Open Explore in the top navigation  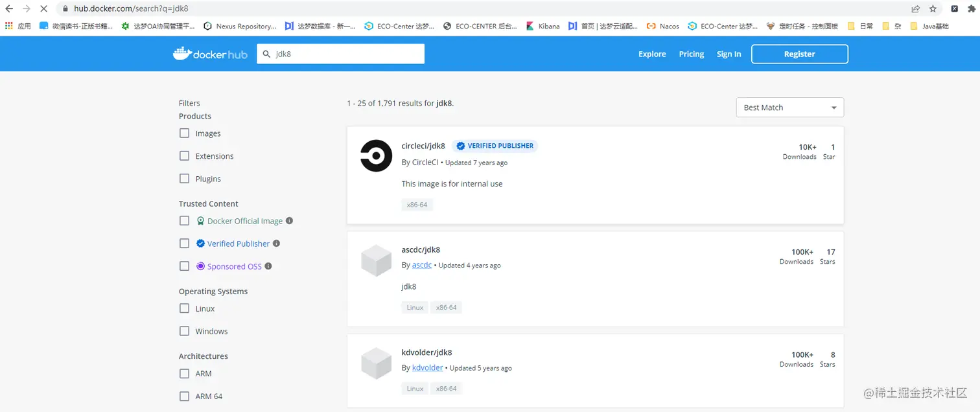[x=652, y=54]
